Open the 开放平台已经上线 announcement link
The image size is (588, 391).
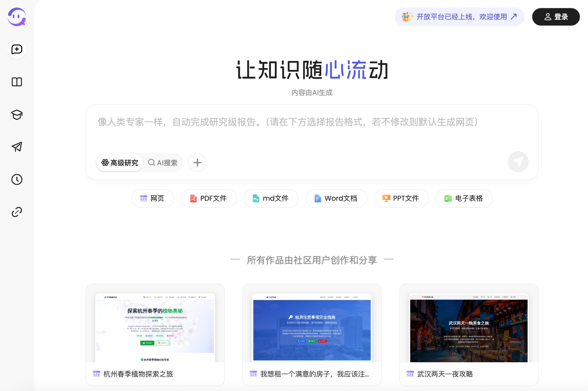(x=459, y=17)
